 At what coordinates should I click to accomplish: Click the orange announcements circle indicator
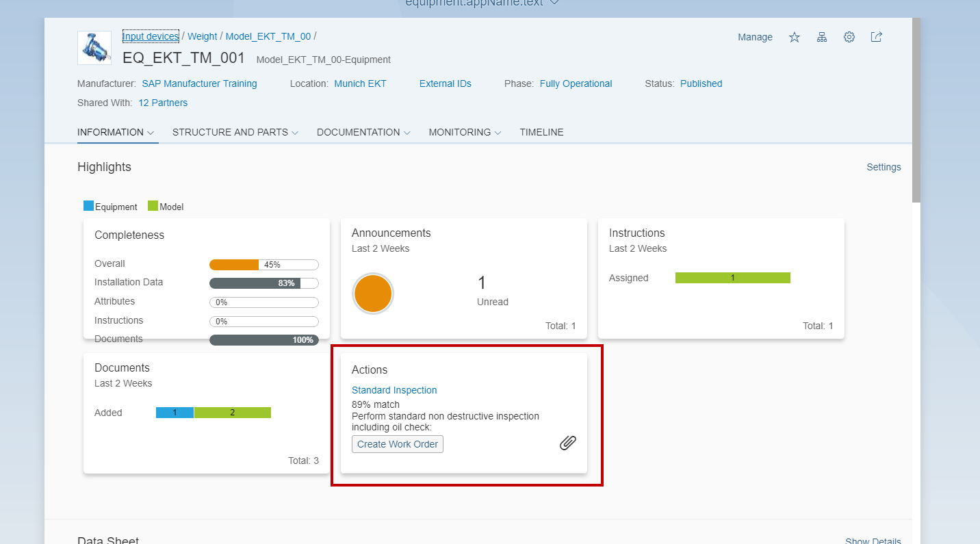[x=373, y=294]
